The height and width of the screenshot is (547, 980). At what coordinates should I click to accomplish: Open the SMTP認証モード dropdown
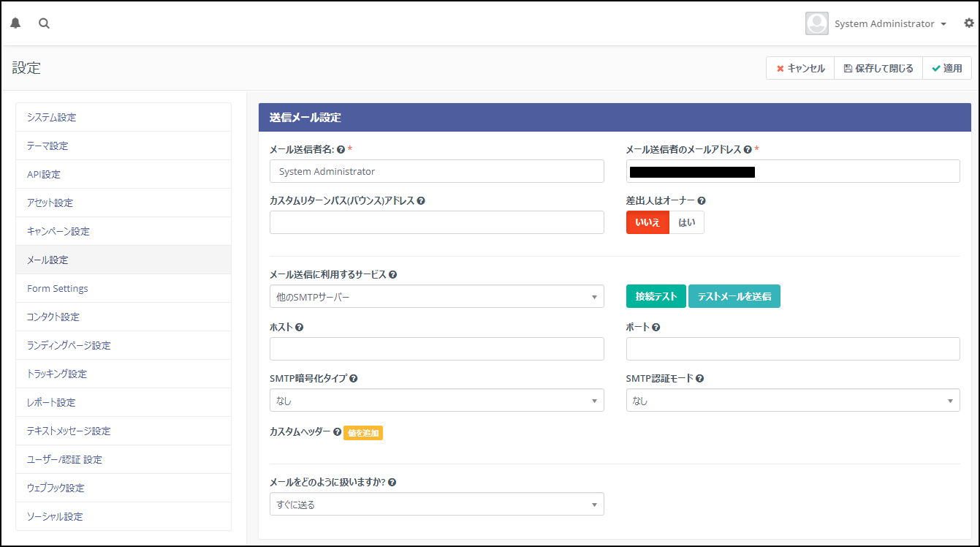click(x=792, y=401)
